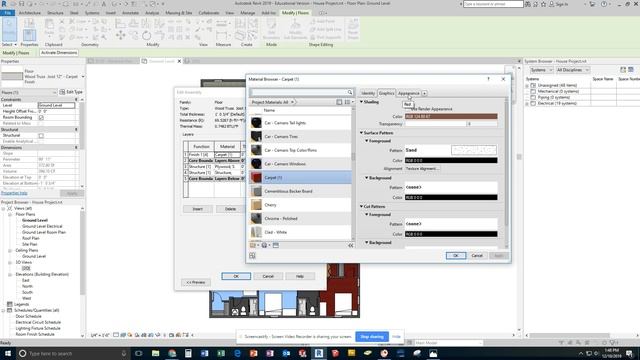
Task: Open the floor type selector dropdown
Action: pyautogui.click(x=83, y=76)
